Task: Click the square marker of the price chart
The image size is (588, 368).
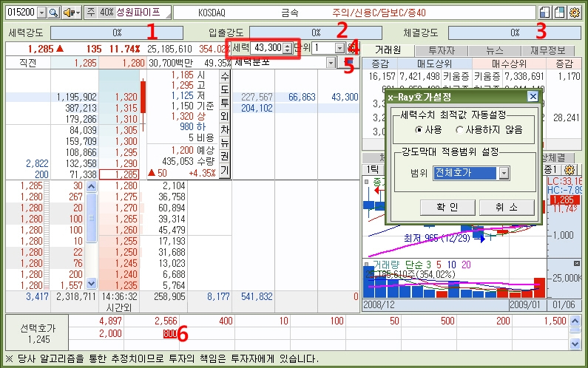Action: coord(366,182)
